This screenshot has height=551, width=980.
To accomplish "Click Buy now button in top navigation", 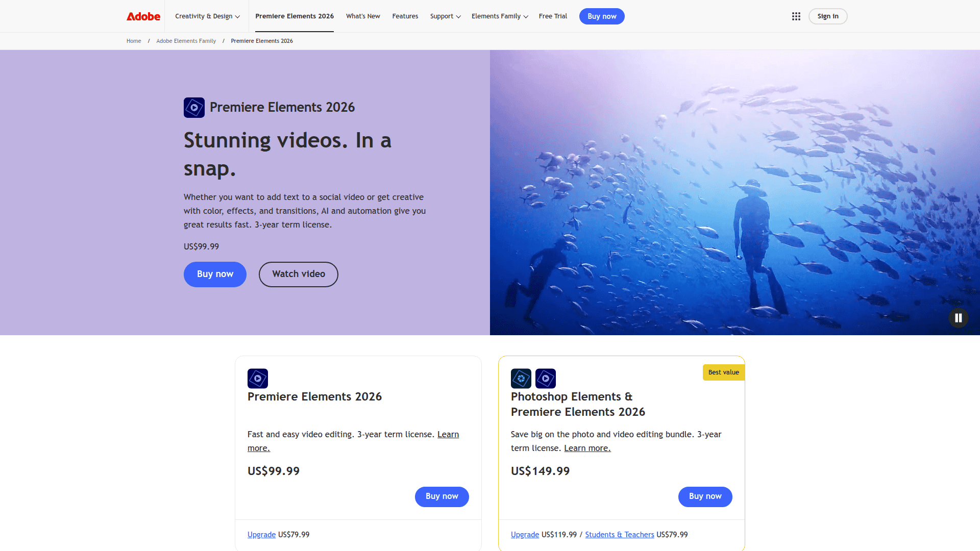I will point(602,16).
